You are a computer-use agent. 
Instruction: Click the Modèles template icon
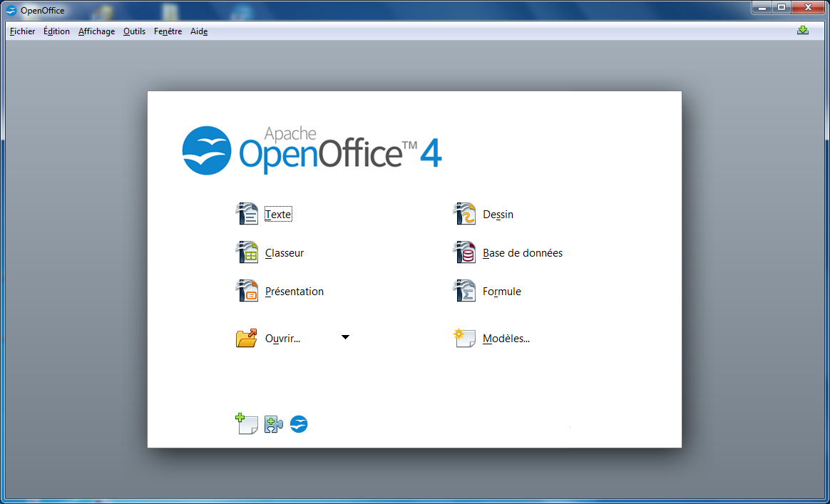point(464,338)
